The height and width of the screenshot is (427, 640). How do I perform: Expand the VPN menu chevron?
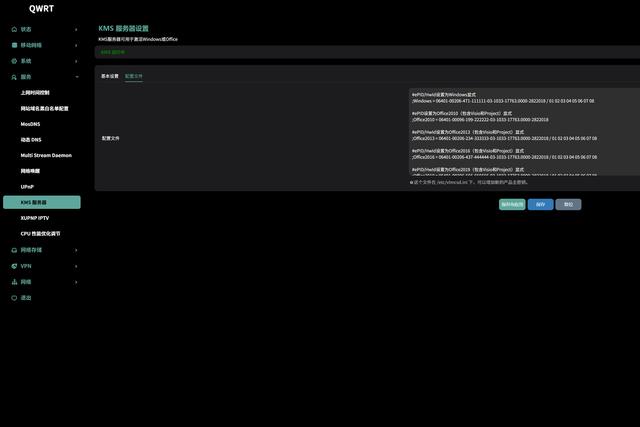[76, 266]
